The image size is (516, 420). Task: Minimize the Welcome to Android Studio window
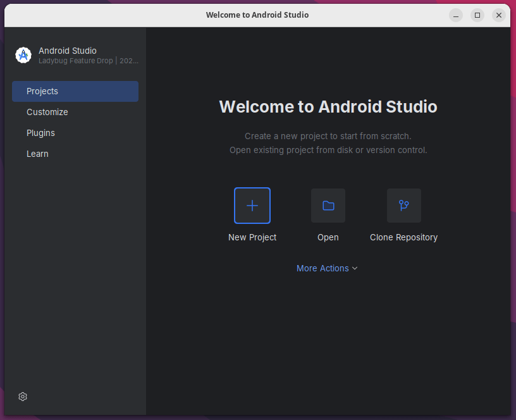pyautogui.click(x=456, y=15)
